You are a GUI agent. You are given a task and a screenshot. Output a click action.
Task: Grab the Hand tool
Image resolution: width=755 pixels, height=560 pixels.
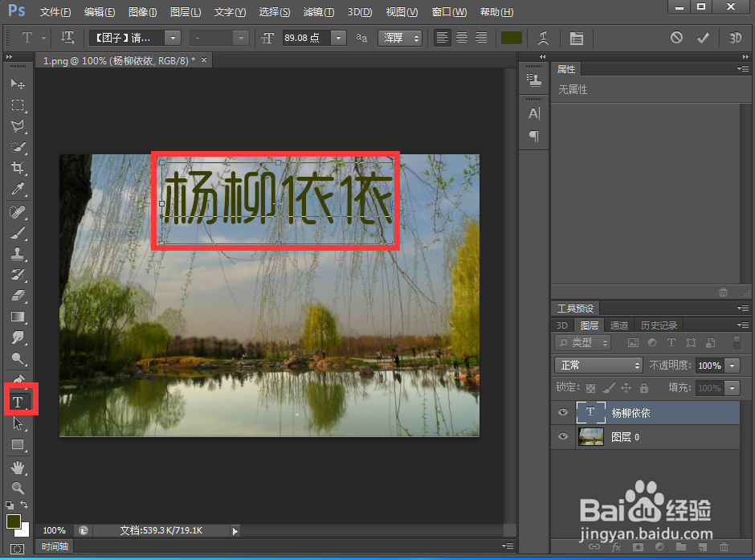point(18,468)
